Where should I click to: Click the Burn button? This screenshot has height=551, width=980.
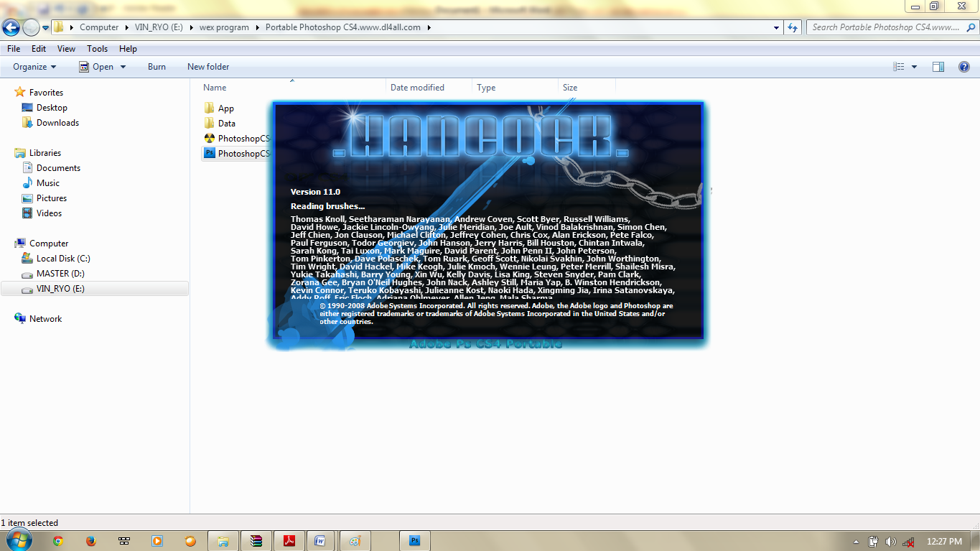click(157, 67)
